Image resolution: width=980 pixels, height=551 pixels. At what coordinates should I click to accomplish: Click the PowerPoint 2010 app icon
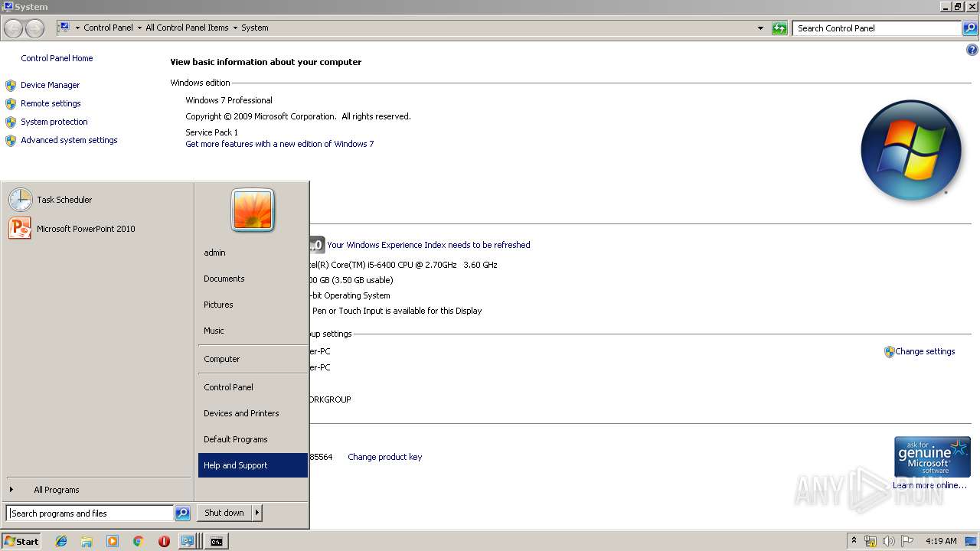click(20, 229)
